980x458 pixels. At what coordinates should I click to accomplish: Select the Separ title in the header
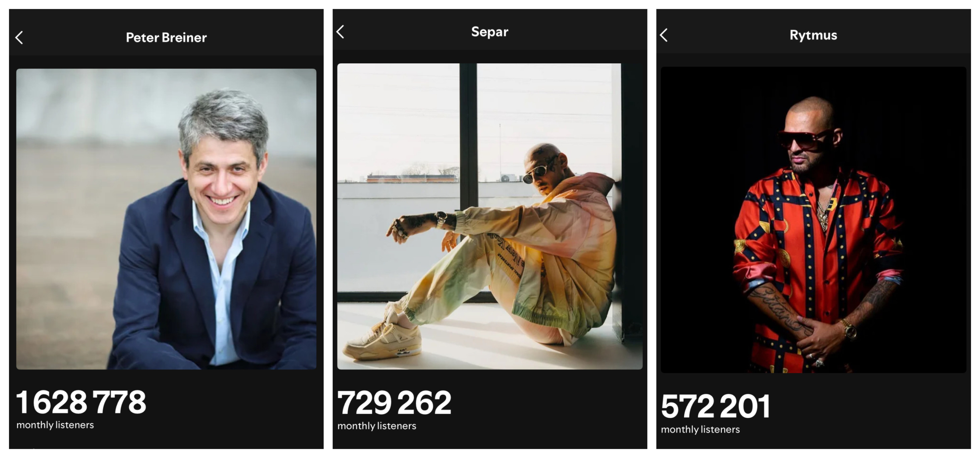(489, 32)
